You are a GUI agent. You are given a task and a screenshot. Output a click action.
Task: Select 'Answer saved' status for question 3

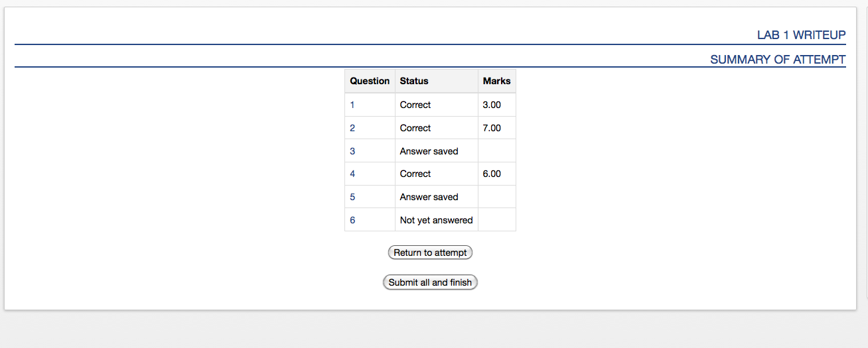pos(429,151)
